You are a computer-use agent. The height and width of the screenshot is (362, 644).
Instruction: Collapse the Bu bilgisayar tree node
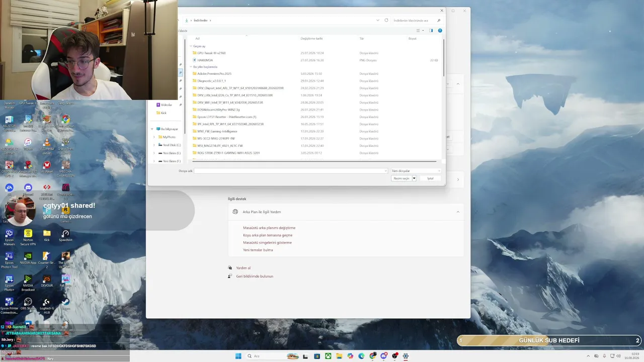click(152, 129)
